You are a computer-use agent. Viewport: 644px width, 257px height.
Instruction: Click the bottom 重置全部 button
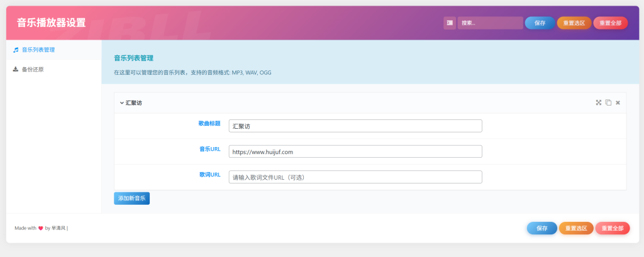613,228
